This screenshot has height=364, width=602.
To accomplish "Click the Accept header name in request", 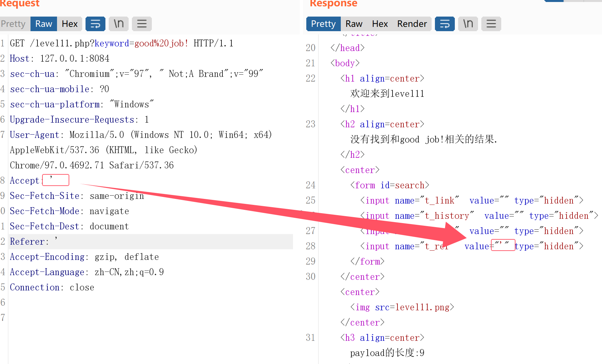I will click(x=25, y=181).
